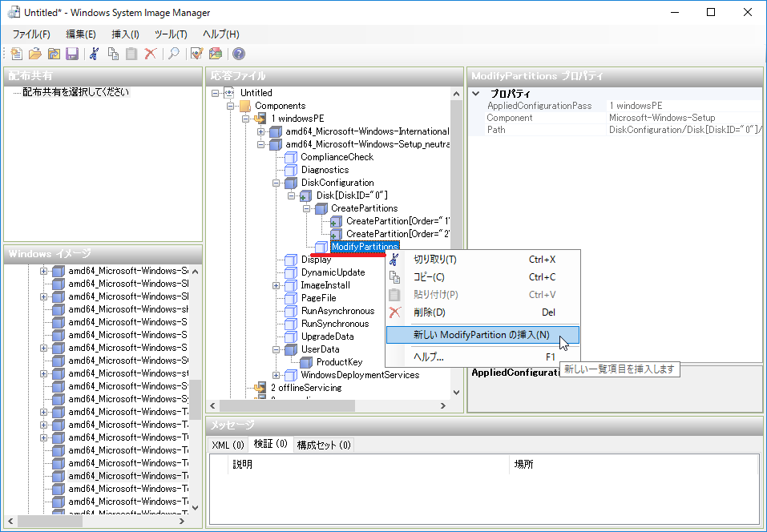The image size is (767, 532).
Task: Click Windows image pane scroll up arrow
Action: 196,272
